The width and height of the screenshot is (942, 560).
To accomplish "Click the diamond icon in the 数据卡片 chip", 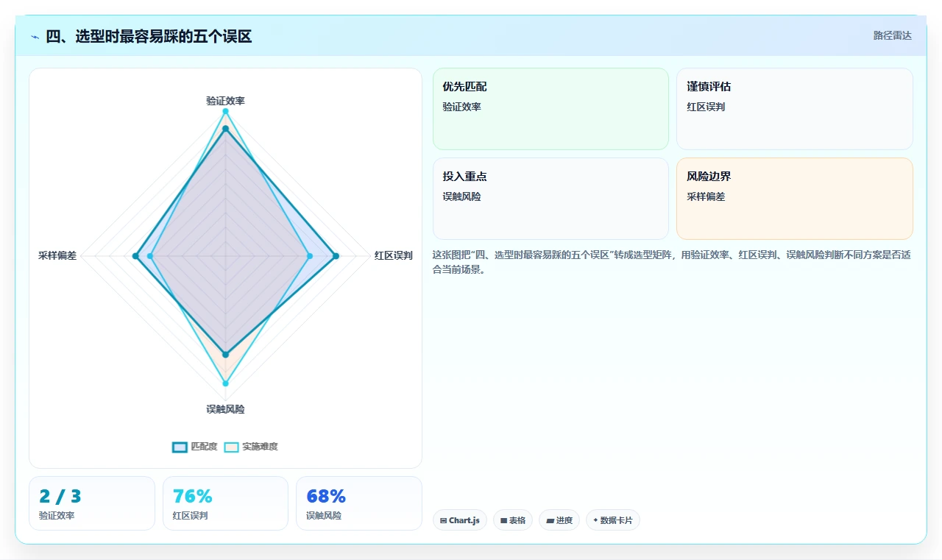I will (x=595, y=520).
